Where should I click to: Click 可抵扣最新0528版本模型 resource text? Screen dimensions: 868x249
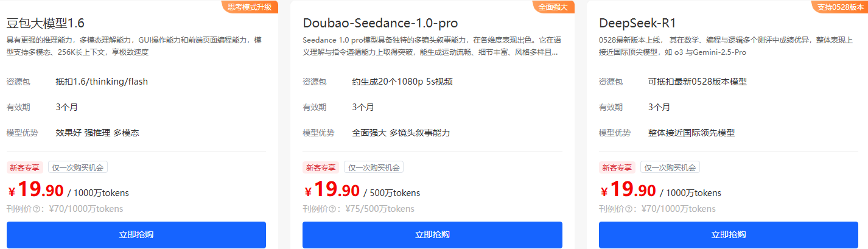click(697, 82)
